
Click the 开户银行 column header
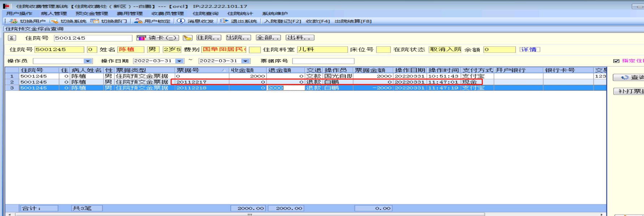(519, 70)
